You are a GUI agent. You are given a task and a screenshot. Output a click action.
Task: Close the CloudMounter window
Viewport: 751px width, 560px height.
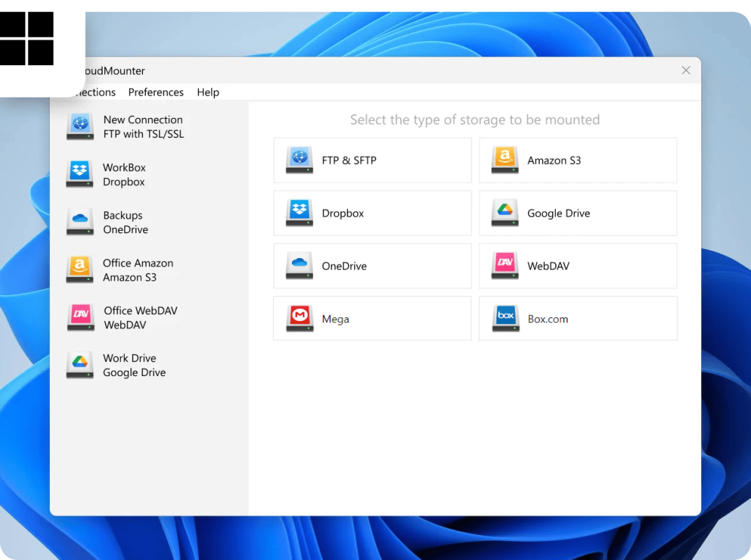point(686,70)
